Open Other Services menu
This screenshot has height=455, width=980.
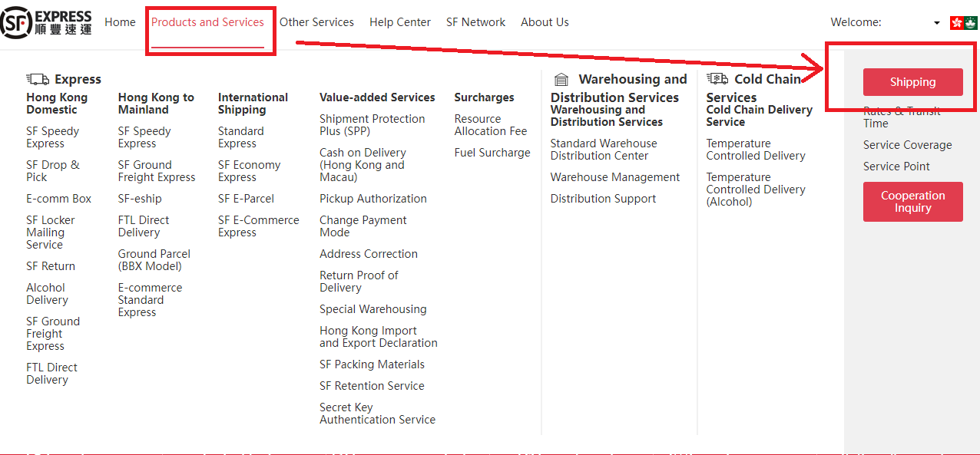[316, 22]
